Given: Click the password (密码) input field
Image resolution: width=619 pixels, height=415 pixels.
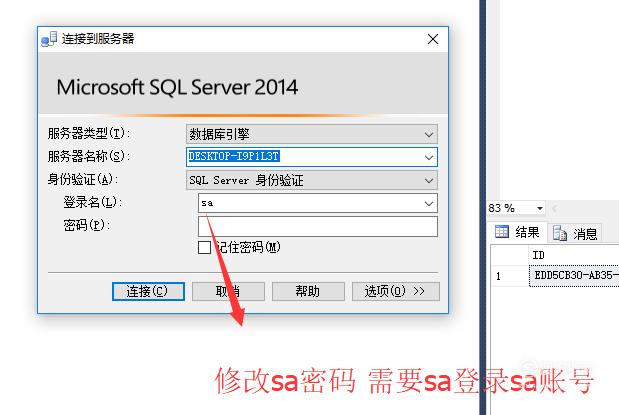Looking at the screenshot, I should click(x=318, y=226).
